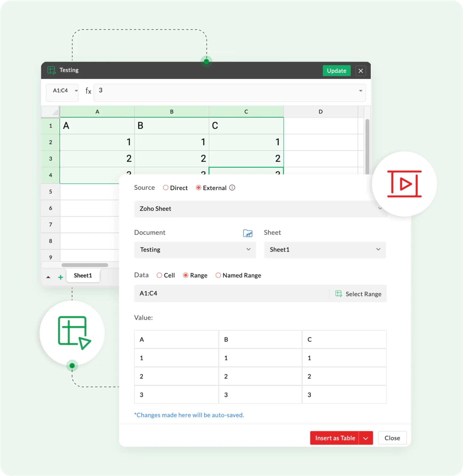Open the A1:C4 name box dropdown

click(x=76, y=91)
